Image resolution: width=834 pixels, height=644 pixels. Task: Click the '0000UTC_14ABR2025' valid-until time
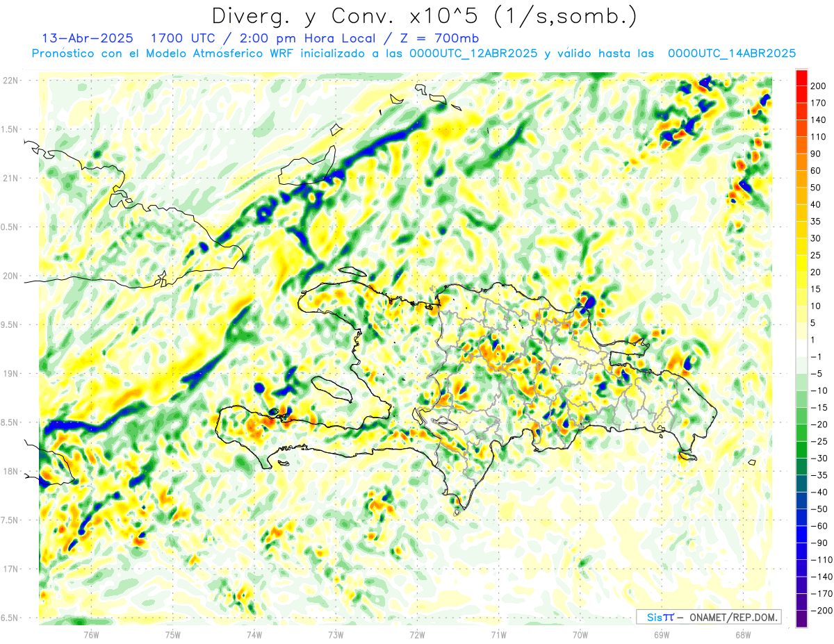731,53
